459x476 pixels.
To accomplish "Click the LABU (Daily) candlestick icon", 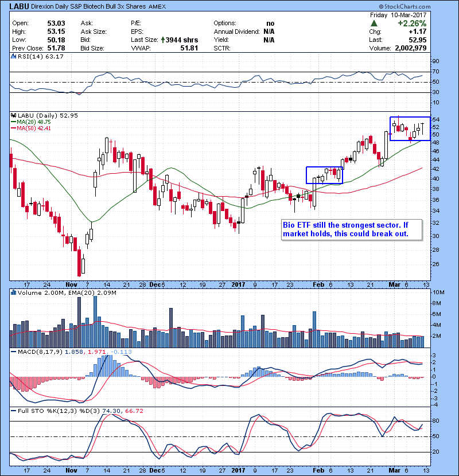I will click(x=13, y=115).
